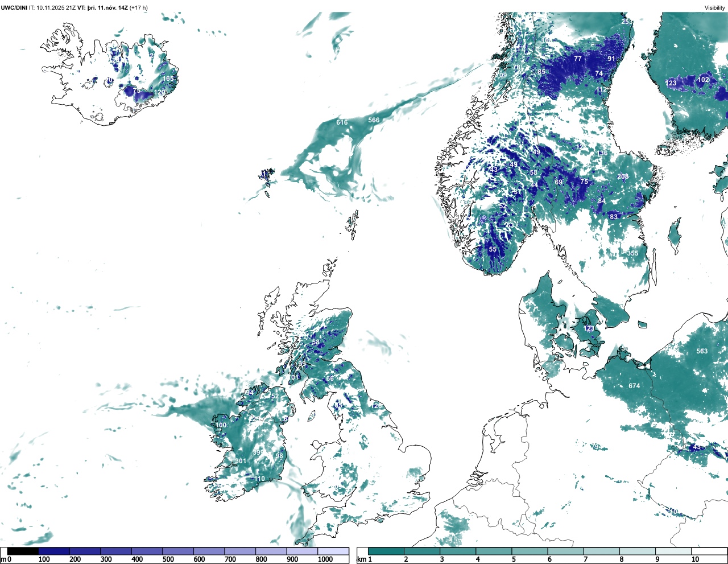The height and width of the screenshot is (564, 728).
Task: Click the '10' tick on the kilometre scale
Action: 695,559
